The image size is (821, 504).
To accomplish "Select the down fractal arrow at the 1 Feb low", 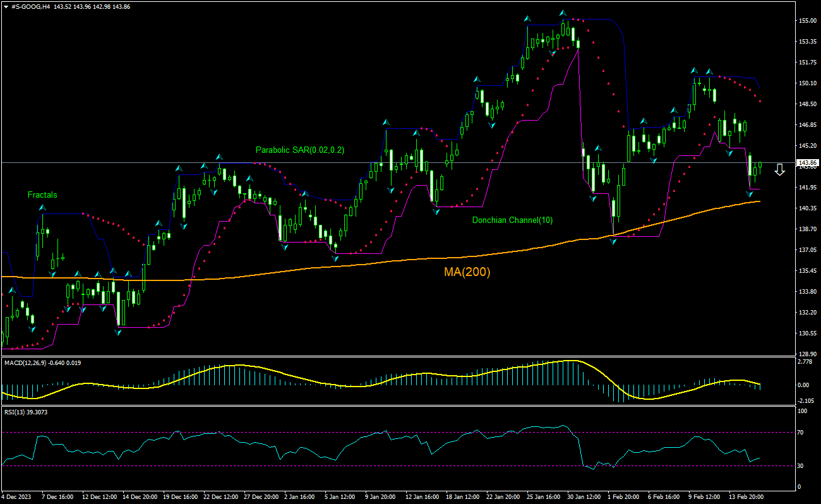I will 613,241.
